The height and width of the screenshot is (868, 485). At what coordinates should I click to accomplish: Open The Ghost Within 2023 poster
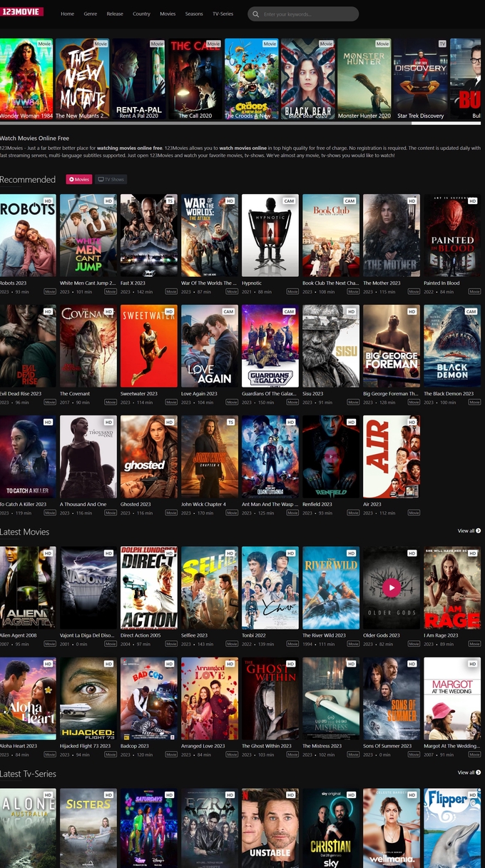coord(270,699)
